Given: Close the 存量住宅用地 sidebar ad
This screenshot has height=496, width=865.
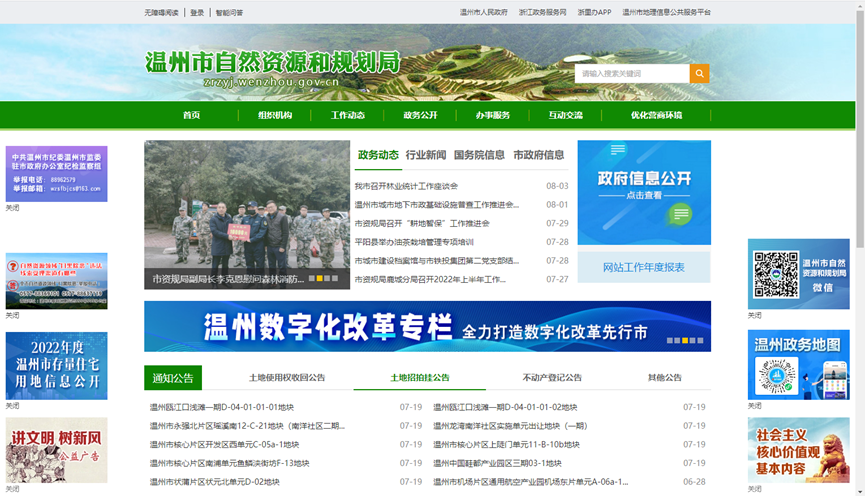Looking at the screenshot, I should coord(12,406).
